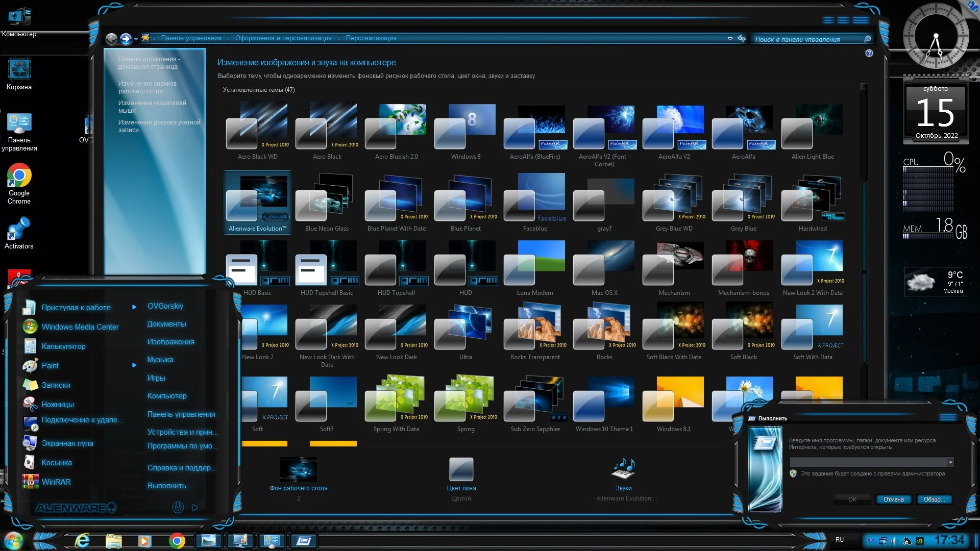This screenshot has width=980, height=551.
Task: Expand shutdown options arrow in start menu
Action: pyautogui.click(x=194, y=508)
